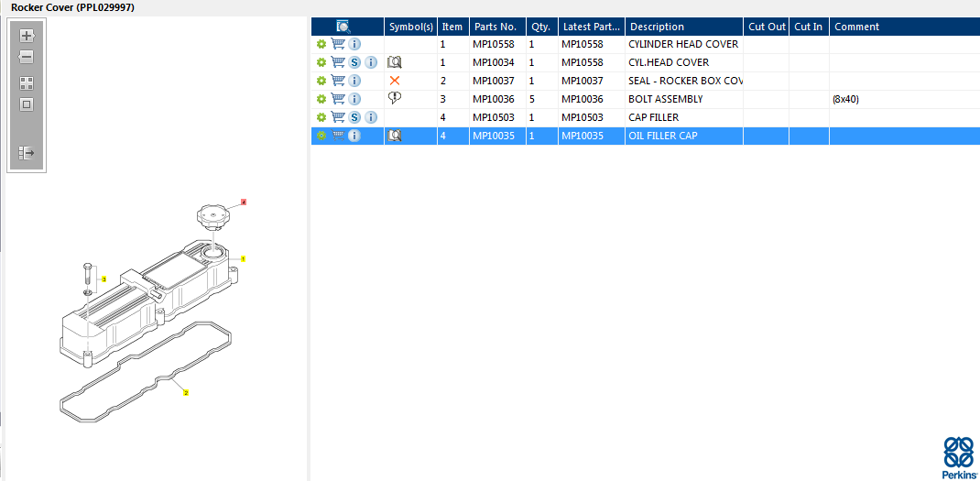Add MP10503 cap filler to cart
The image size is (980, 481).
click(x=337, y=116)
